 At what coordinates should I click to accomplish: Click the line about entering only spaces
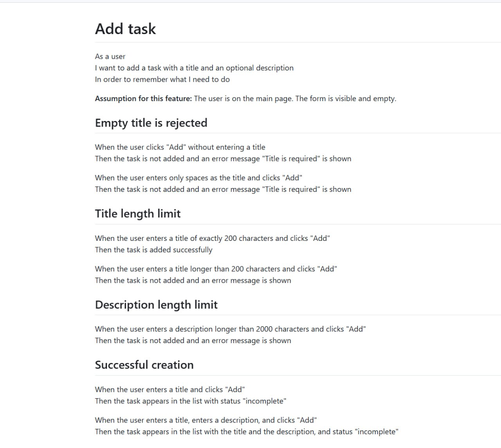(198, 178)
